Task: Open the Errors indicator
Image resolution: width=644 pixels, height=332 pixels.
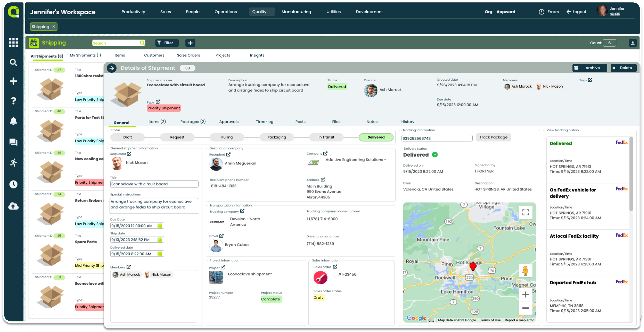Action: (548, 12)
